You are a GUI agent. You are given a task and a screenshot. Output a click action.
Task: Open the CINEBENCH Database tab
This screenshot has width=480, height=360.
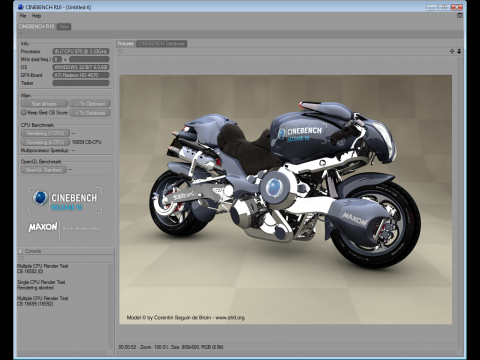coord(161,44)
